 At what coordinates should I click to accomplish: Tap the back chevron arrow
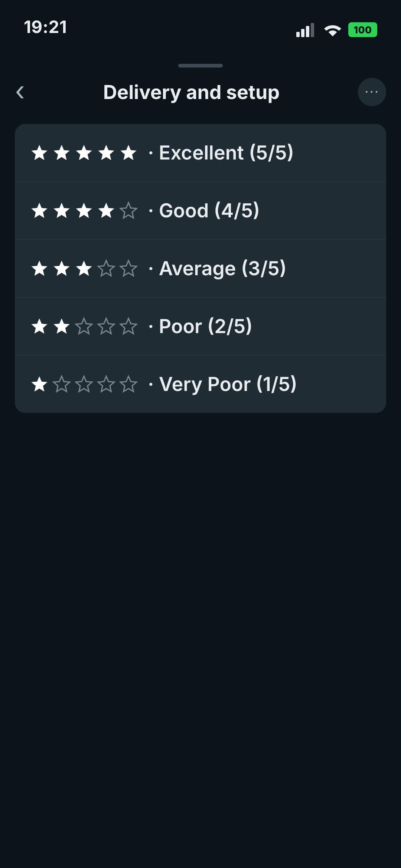tap(20, 92)
